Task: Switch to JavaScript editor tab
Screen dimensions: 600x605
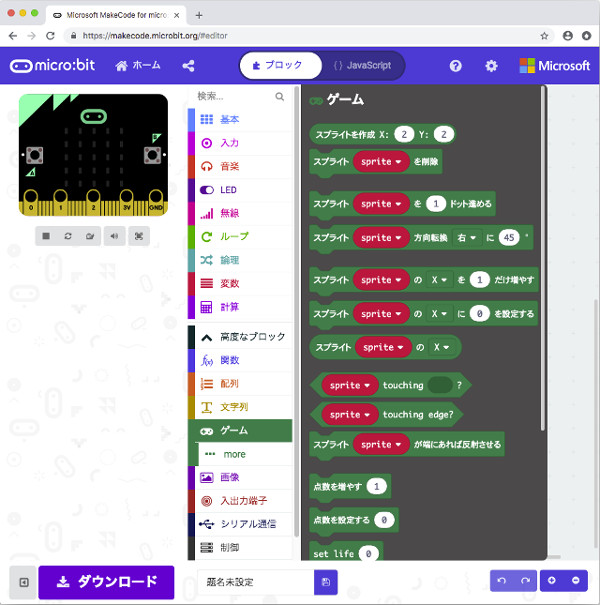Action: tap(362, 66)
